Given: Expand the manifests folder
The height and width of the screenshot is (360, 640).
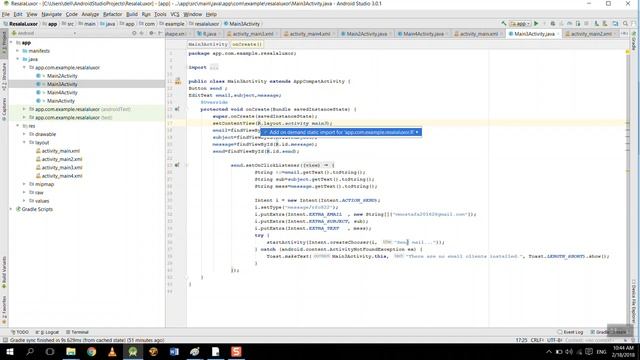Looking at the screenshot, I should point(18,51).
